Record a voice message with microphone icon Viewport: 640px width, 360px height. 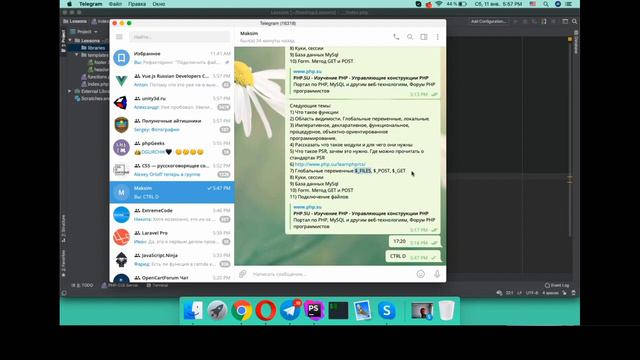(x=437, y=274)
